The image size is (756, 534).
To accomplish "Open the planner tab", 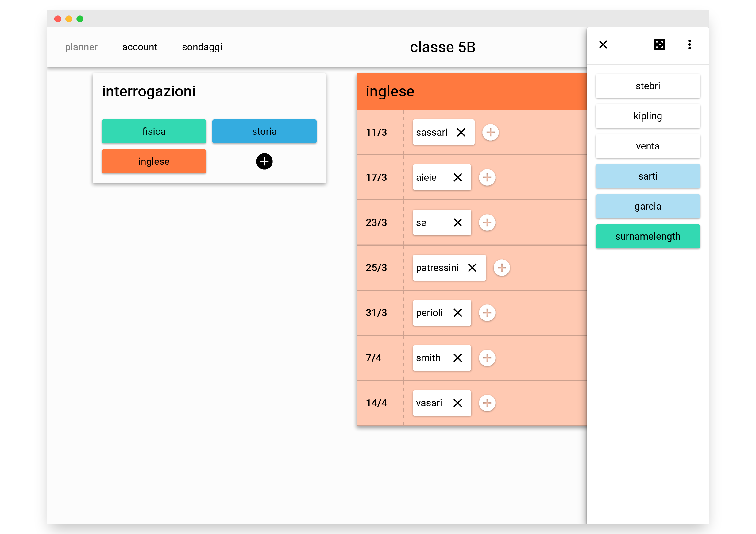I will 81,47.
